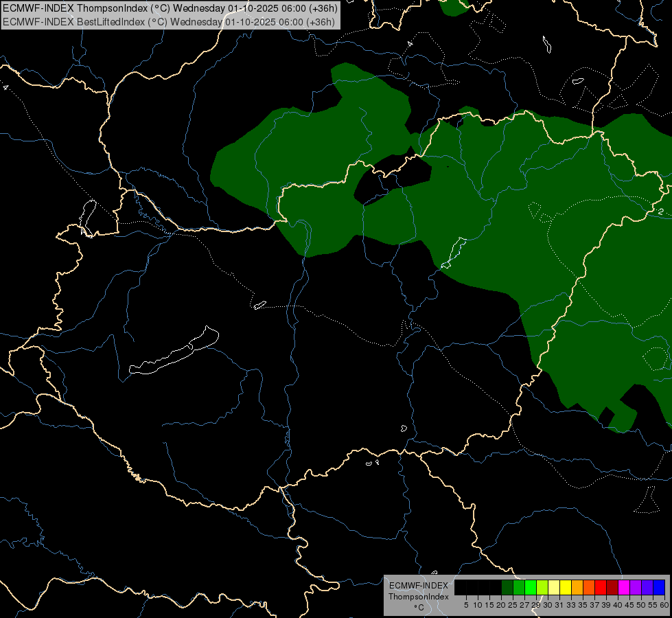Image resolution: width=672 pixels, height=618 pixels.
Task: Select the bright red 37–39 legend swatch
Action: point(601,587)
